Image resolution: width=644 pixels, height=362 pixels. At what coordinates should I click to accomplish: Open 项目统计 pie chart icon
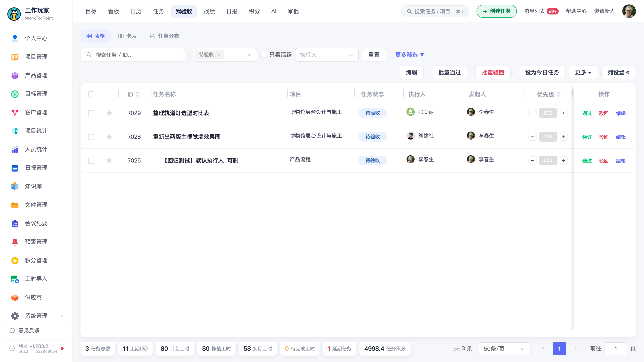click(15, 131)
